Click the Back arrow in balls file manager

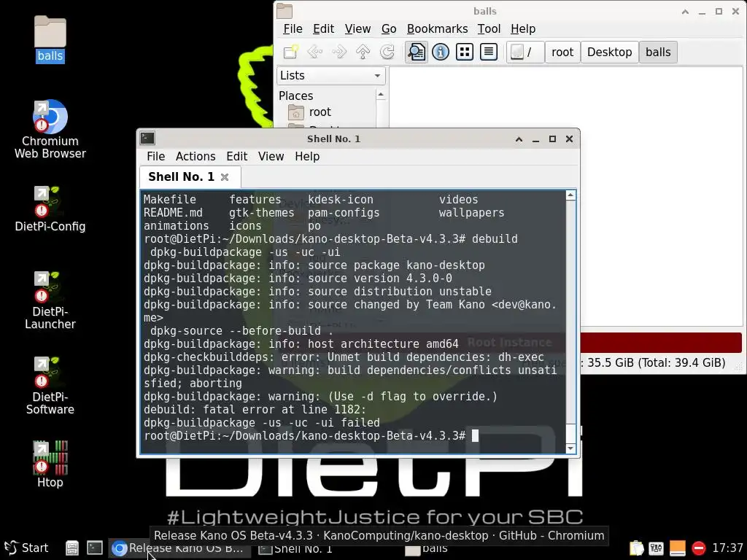tap(315, 52)
